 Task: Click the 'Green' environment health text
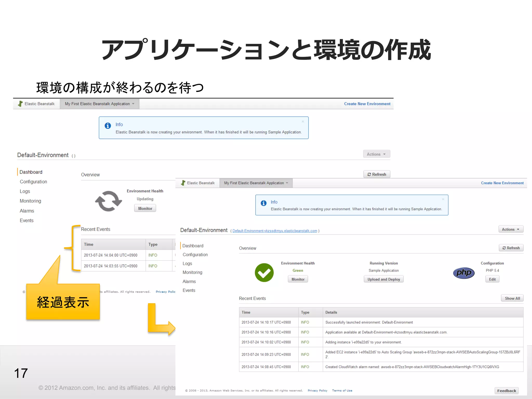coord(298,270)
